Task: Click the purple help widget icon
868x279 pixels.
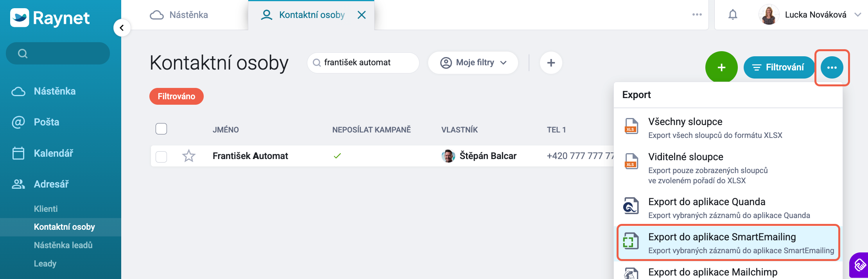Action: pyautogui.click(x=859, y=266)
